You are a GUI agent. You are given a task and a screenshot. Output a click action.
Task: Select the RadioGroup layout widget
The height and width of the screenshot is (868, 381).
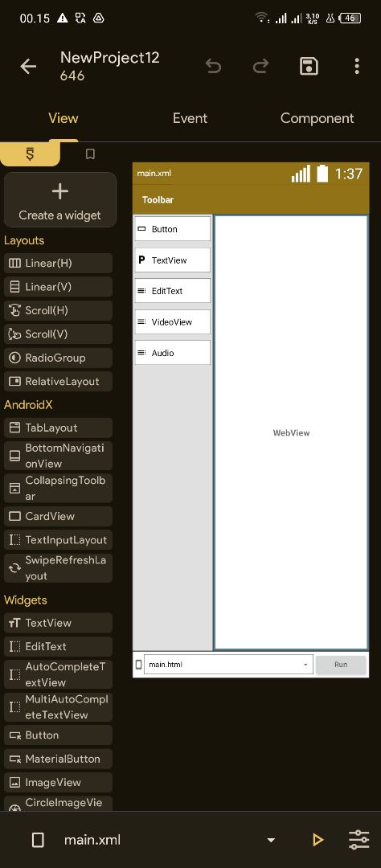pyautogui.click(x=58, y=358)
